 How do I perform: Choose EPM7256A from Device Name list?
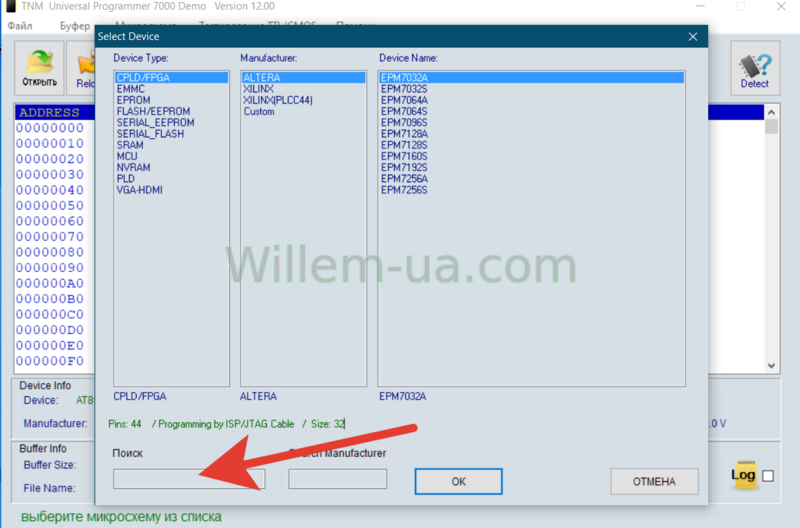[x=404, y=179]
